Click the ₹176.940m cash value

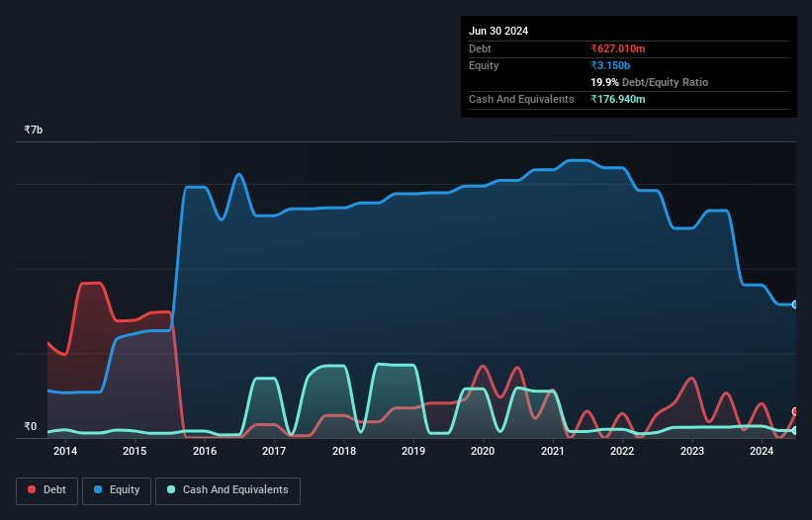(x=618, y=99)
